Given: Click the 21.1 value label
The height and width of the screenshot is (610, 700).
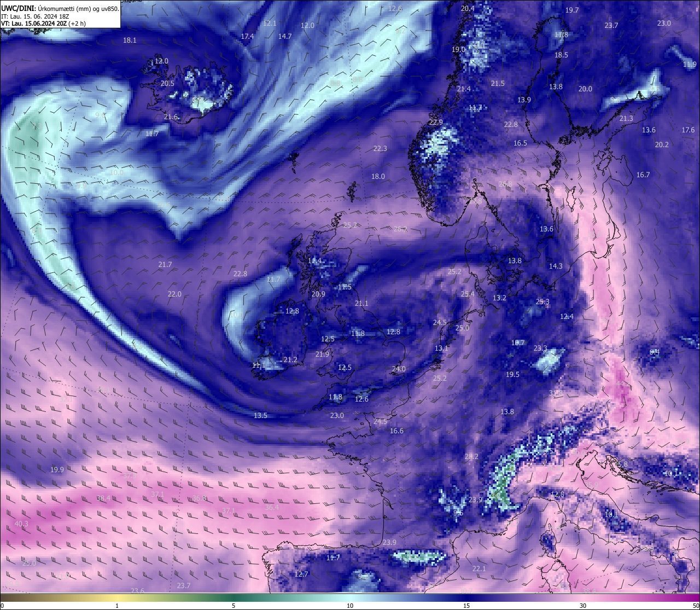Looking at the screenshot, I should point(361,304).
